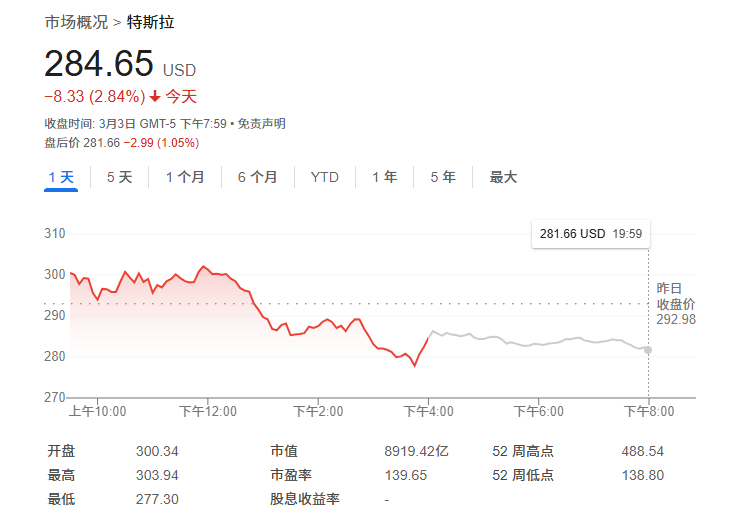Viewport: 736px width, 520px height.
Task: Select the YTD range tab
Action: click(x=324, y=177)
